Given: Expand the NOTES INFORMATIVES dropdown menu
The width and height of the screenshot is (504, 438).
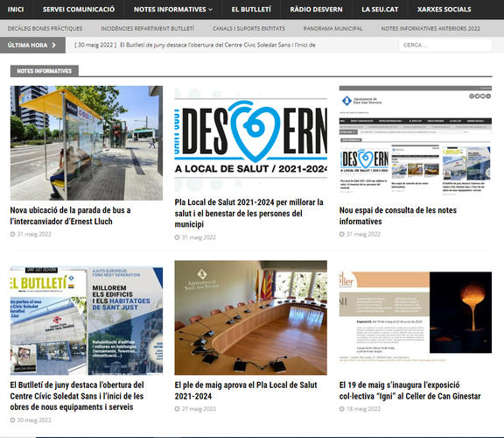Looking at the screenshot, I should [173, 10].
